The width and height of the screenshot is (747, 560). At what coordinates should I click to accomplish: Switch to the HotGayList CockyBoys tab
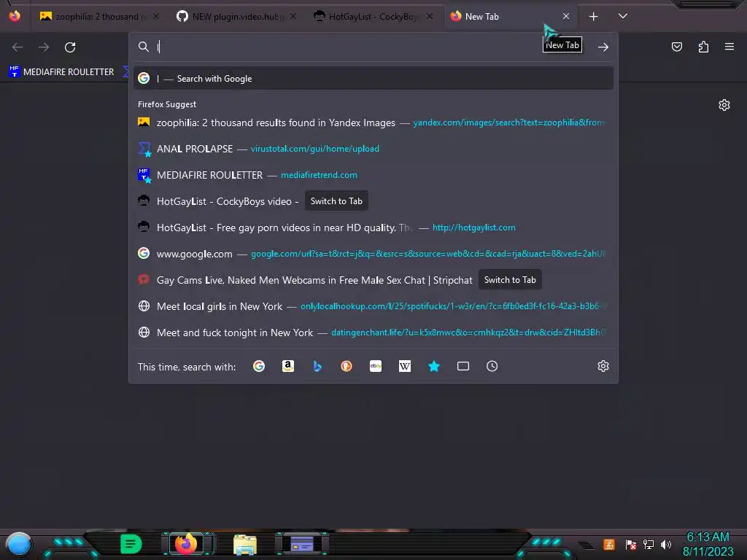[x=373, y=16]
